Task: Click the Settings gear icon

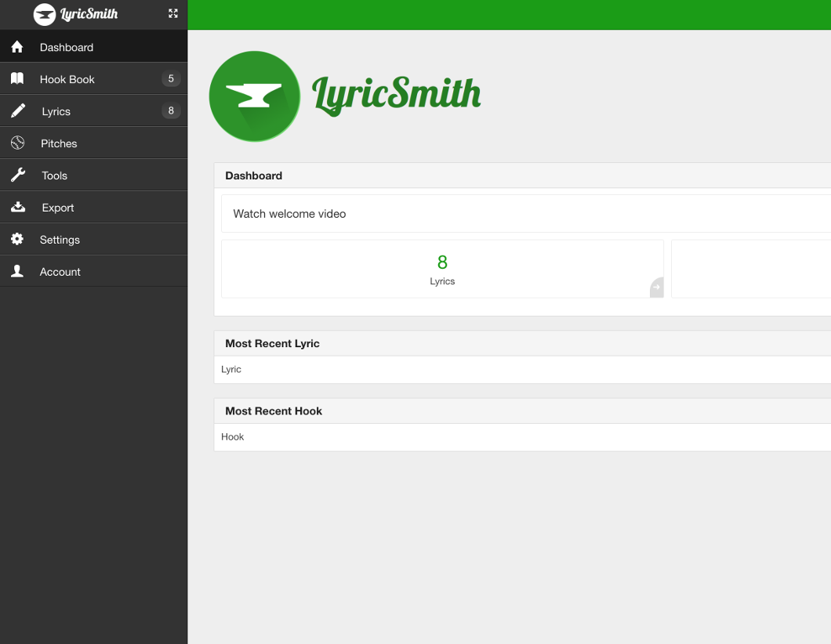Action: (17, 239)
